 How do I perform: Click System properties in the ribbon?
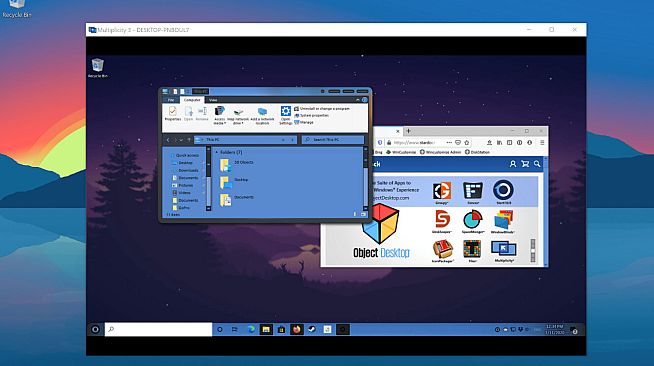312,115
